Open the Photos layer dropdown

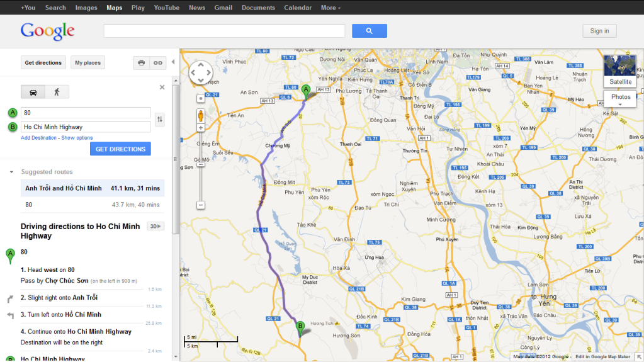pyautogui.click(x=620, y=99)
